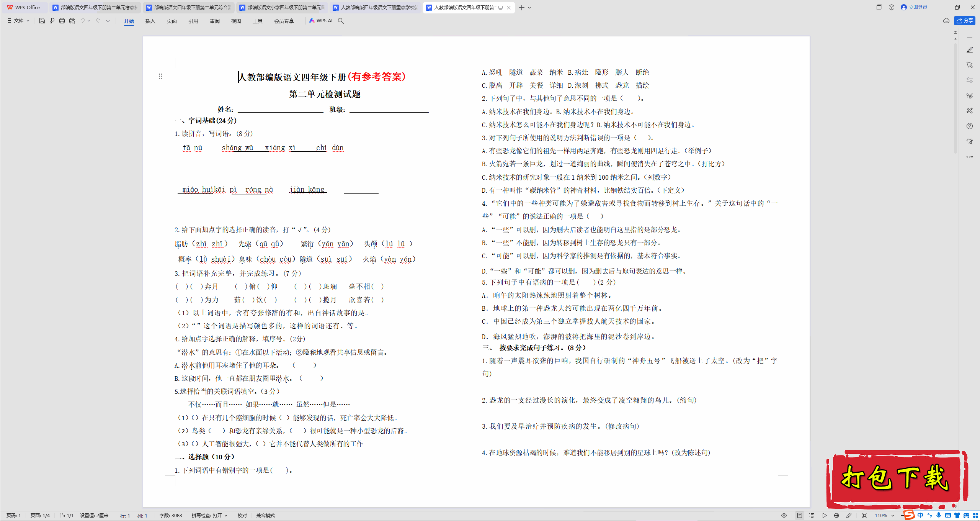Screen dimensions: 980x521
Task: Select the 会员专享 ribbon tab
Action: tap(284, 21)
